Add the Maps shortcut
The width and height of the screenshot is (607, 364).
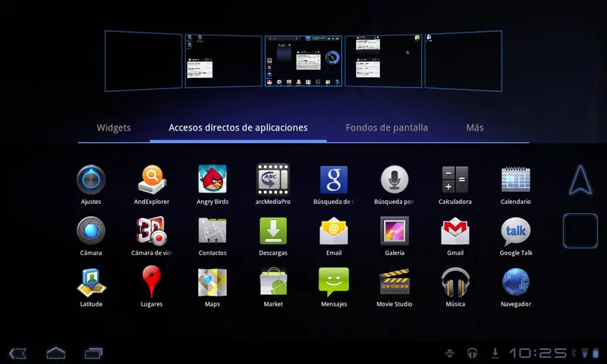tap(212, 282)
